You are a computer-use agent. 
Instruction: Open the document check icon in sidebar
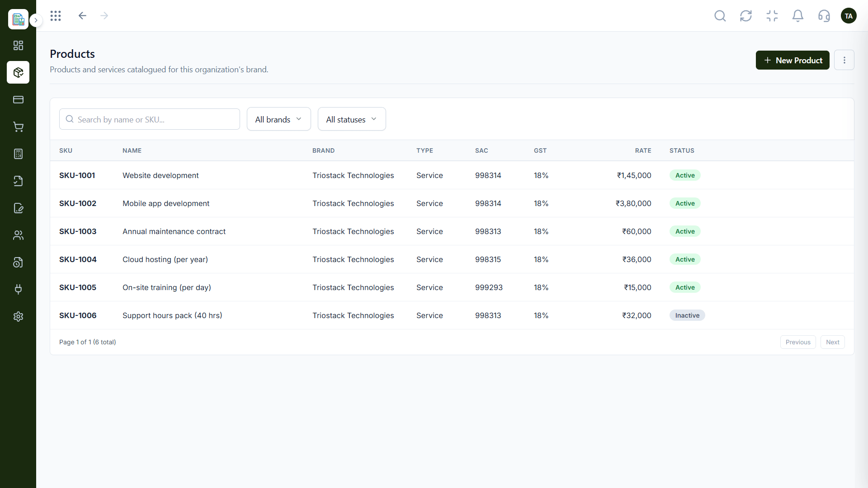(18, 181)
